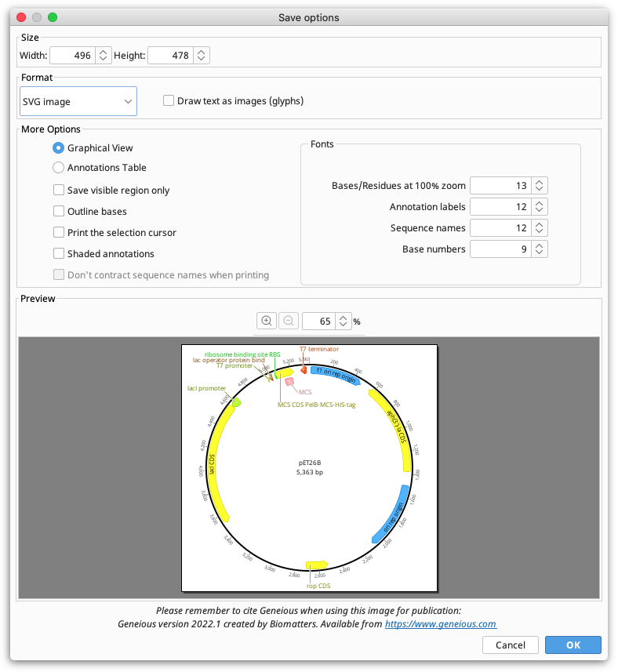Screen dimensions: 618x672
Task: Toggle Shaded annotations checkbox
Action: coord(59,253)
